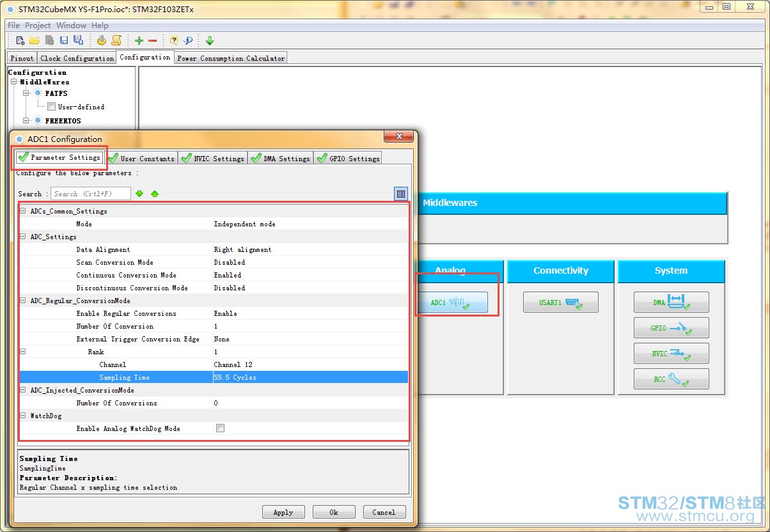The height and width of the screenshot is (532, 770).
Task: Click the green search-previous up arrow
Action: (x=155, y=194)
